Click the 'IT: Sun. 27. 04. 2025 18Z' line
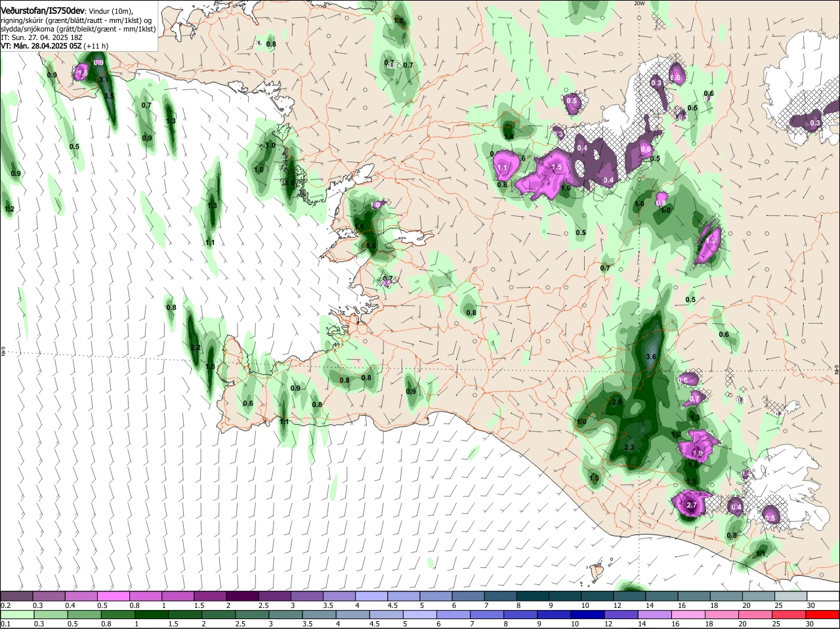The height and width of the screenshot is (629, 840). [x=41, y=37]
